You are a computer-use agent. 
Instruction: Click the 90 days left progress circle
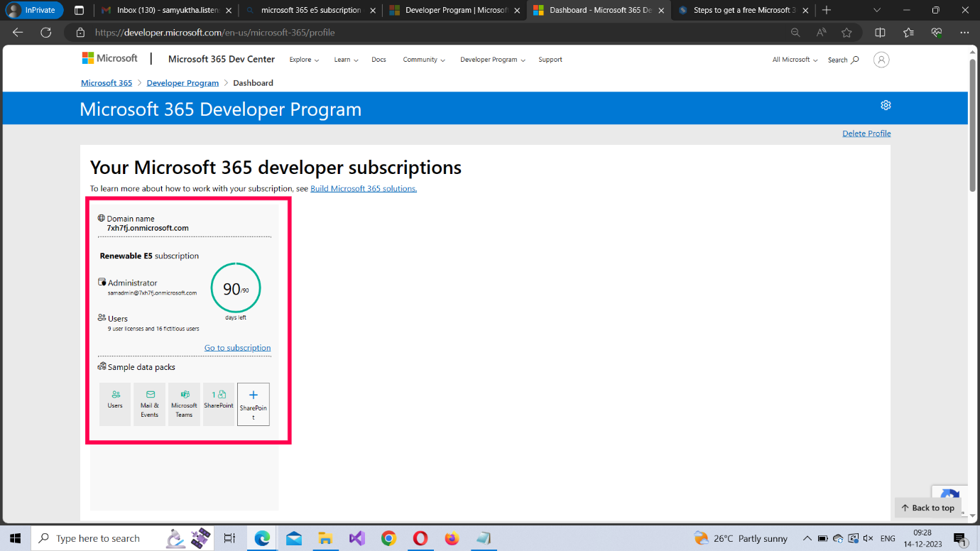(236, 288)
